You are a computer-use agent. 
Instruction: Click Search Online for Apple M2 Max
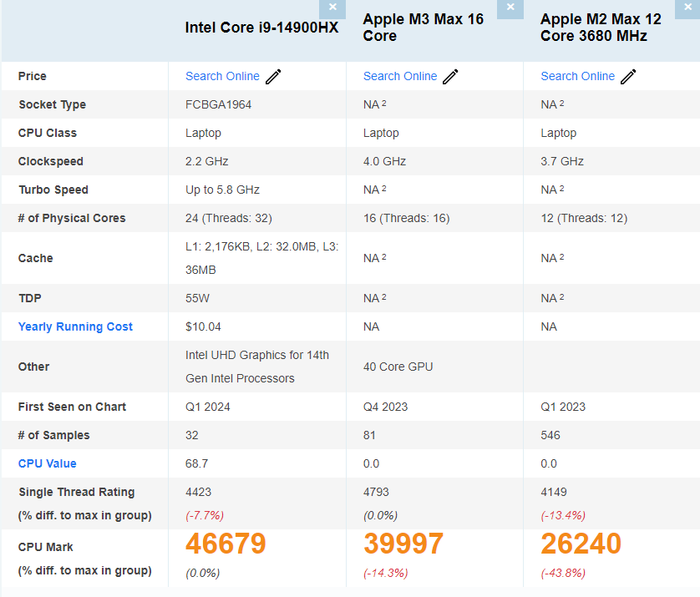pos(577,76)
